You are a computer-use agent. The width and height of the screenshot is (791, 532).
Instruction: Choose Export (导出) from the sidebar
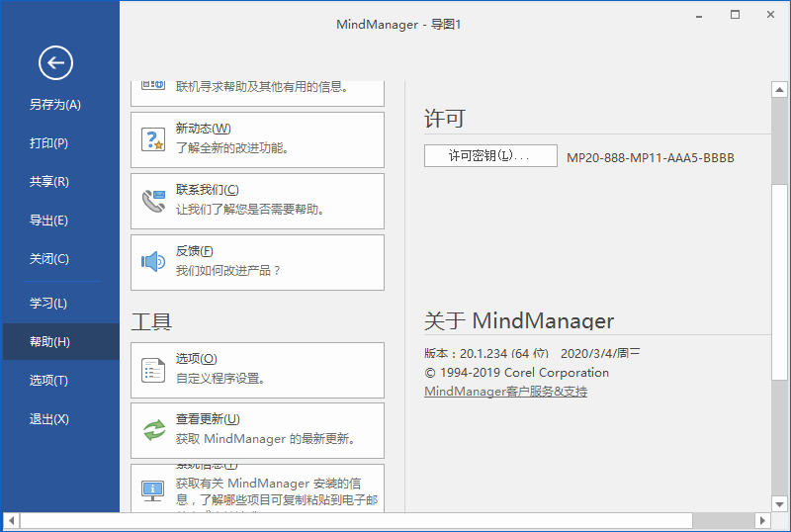(x=49, y=221)
